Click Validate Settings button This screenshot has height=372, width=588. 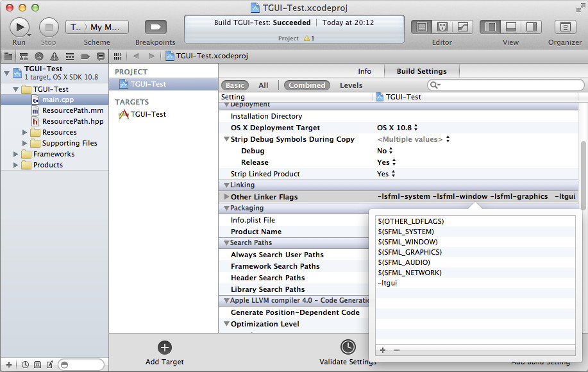[x=348, y=353]
